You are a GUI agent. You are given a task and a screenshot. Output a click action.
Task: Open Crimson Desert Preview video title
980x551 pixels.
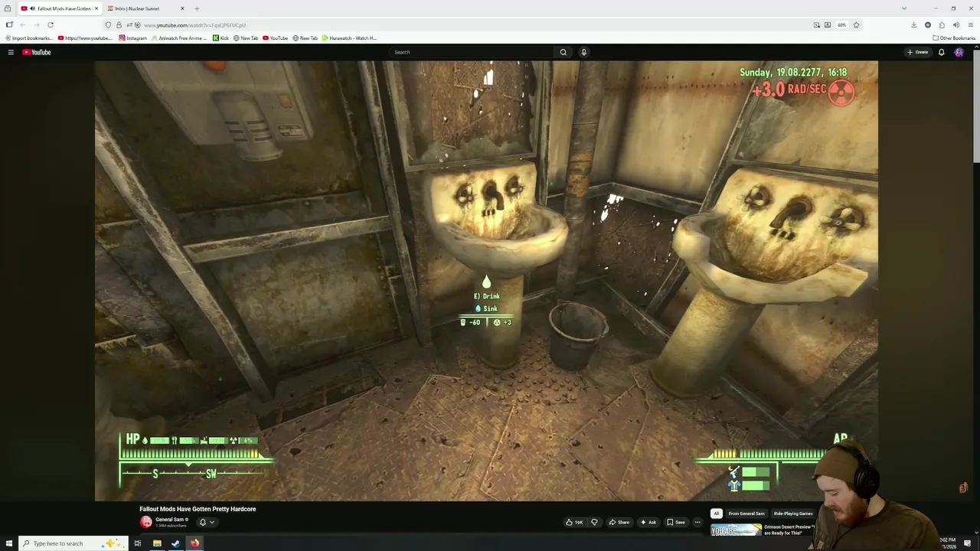(789, 530)
